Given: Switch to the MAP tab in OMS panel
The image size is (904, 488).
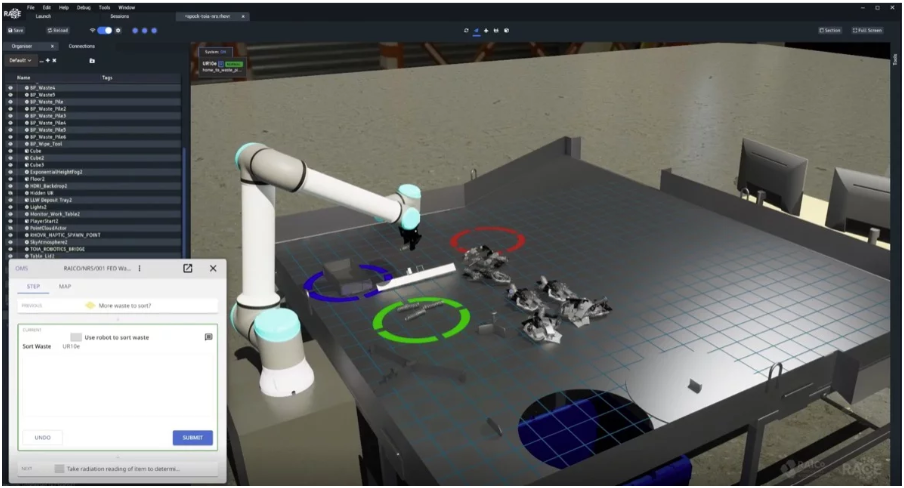Looking at the screenshot, I should (x=65, y=286).
